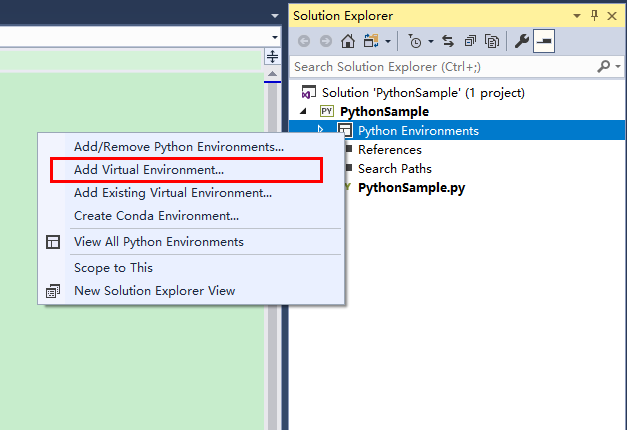Open the Solution Explorer window position dropdown
The image size is (627, 430).
pos(577,16)
